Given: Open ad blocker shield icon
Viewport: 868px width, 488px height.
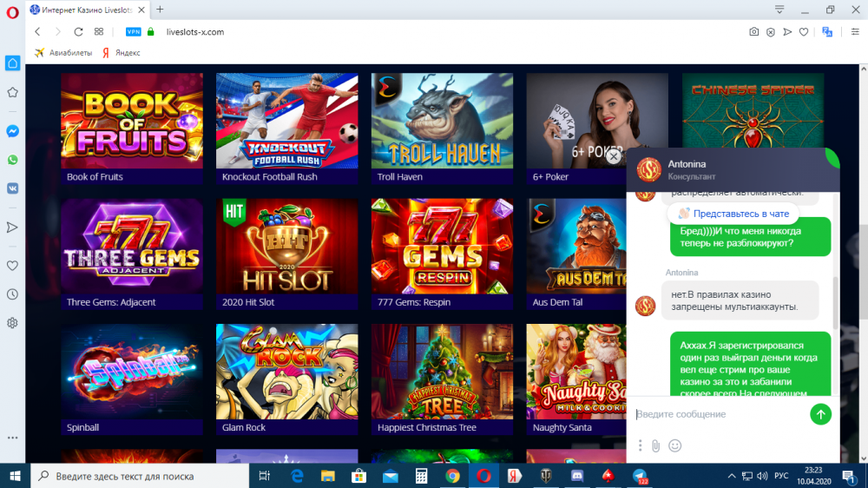Looking at the screenshot, I should [x=771, y=32].
